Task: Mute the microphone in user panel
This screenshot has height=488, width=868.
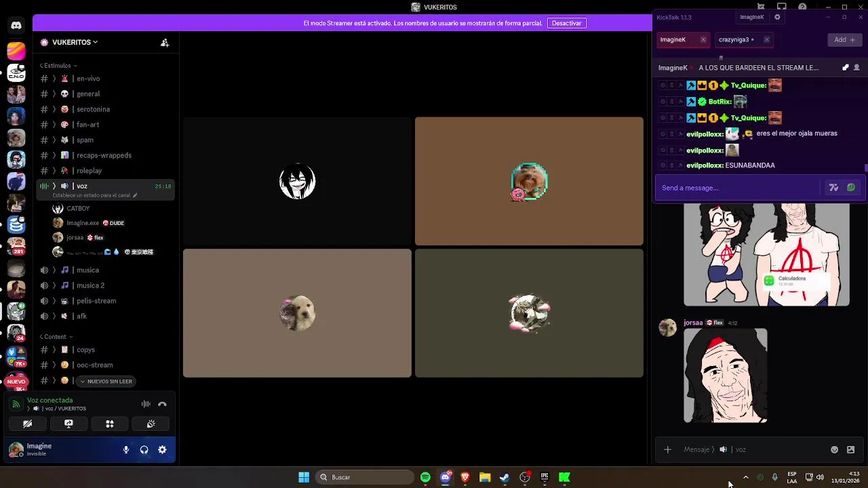Action: click(126, 449)
